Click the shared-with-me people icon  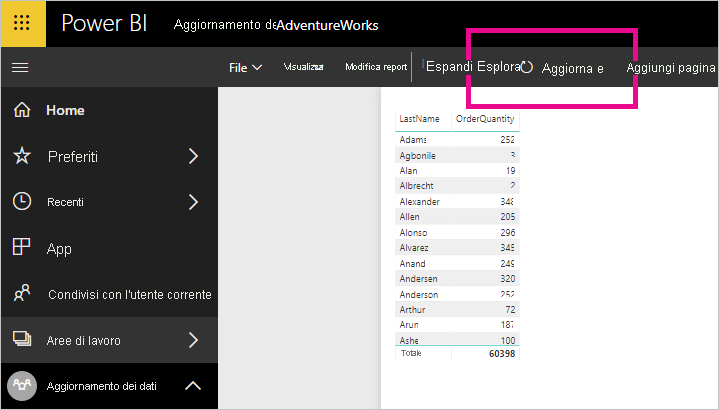pyautogui.click(x=22, y=293)
